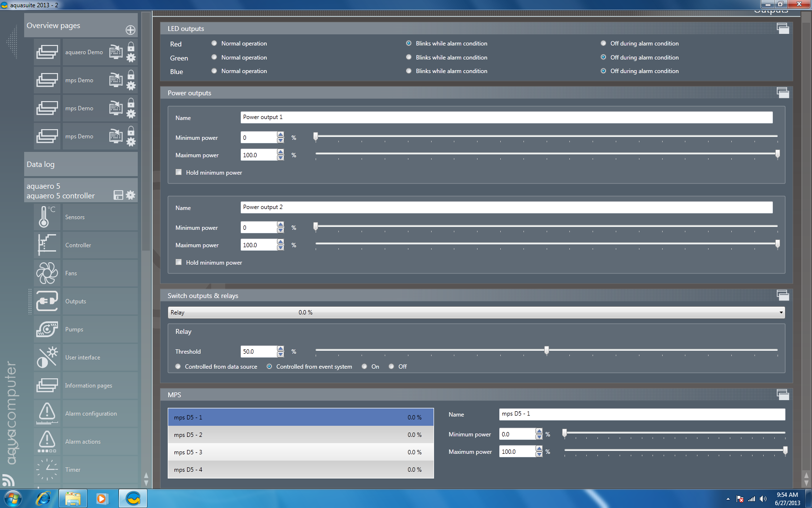Select relay Controlled from data source
The width and height of the screenshot is (812, 508).
point(178,367)
